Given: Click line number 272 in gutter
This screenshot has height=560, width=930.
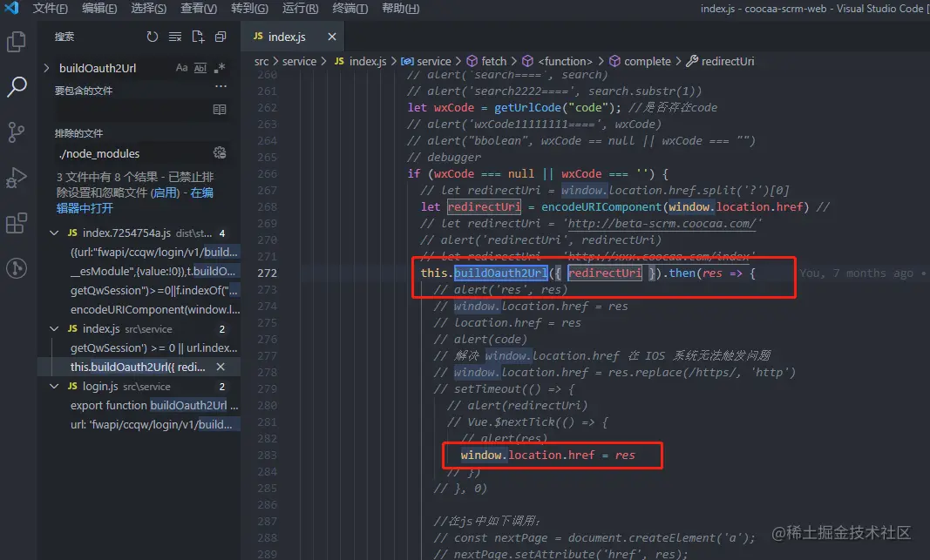Looking at the screenshot, I should point(267,273).
